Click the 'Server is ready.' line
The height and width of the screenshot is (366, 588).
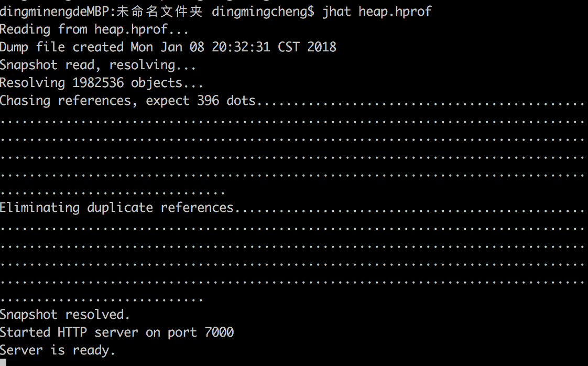(57, 350)
